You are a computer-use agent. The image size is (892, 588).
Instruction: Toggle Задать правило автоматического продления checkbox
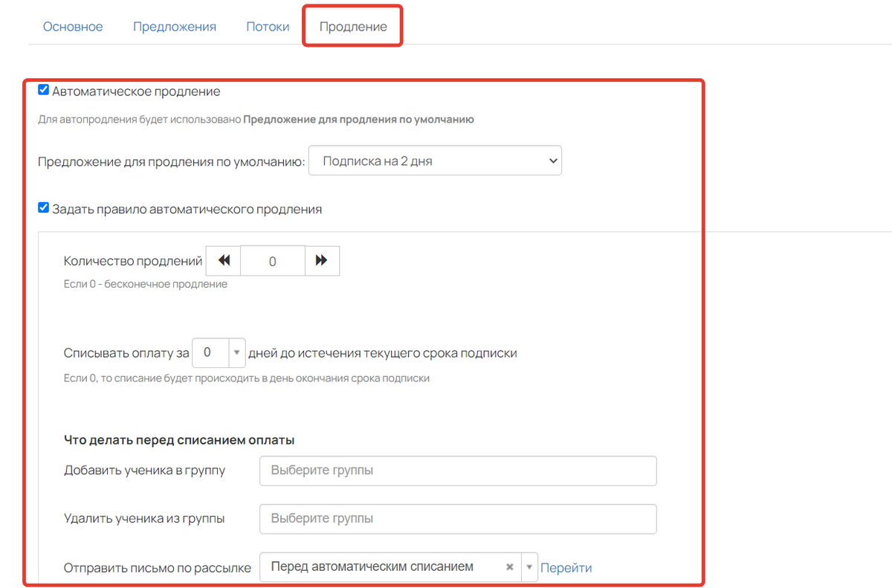coord(44,208)
